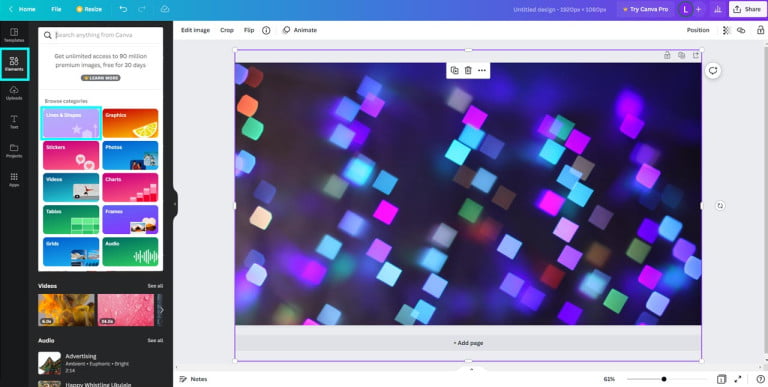768x387 pixels.
Task: Open the image info icon
Action: coord(266,30)
